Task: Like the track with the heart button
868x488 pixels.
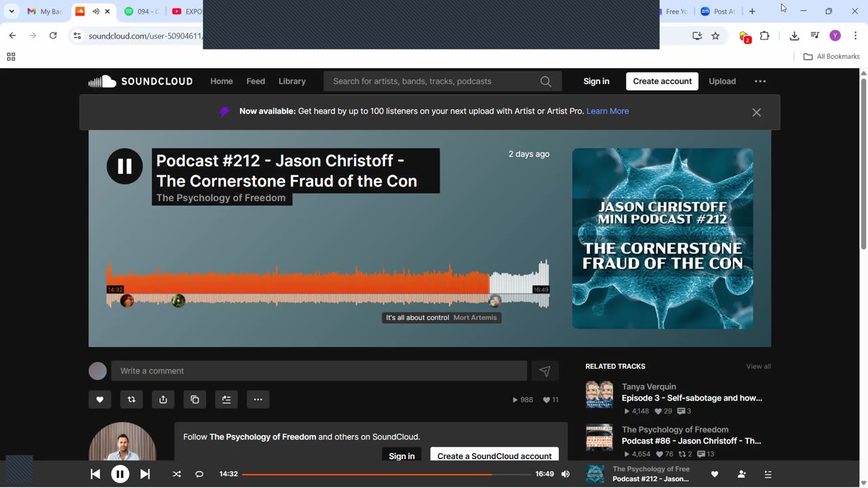Action: click(100, 400)
